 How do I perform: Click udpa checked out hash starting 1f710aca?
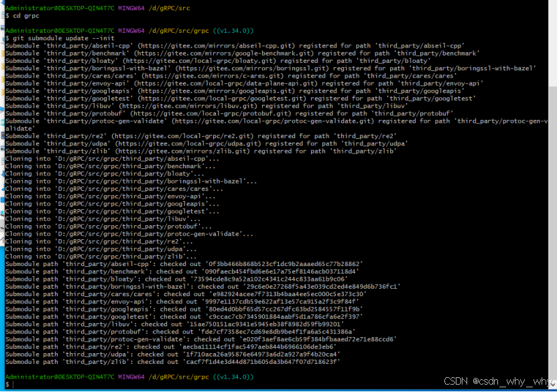[261, 354]
